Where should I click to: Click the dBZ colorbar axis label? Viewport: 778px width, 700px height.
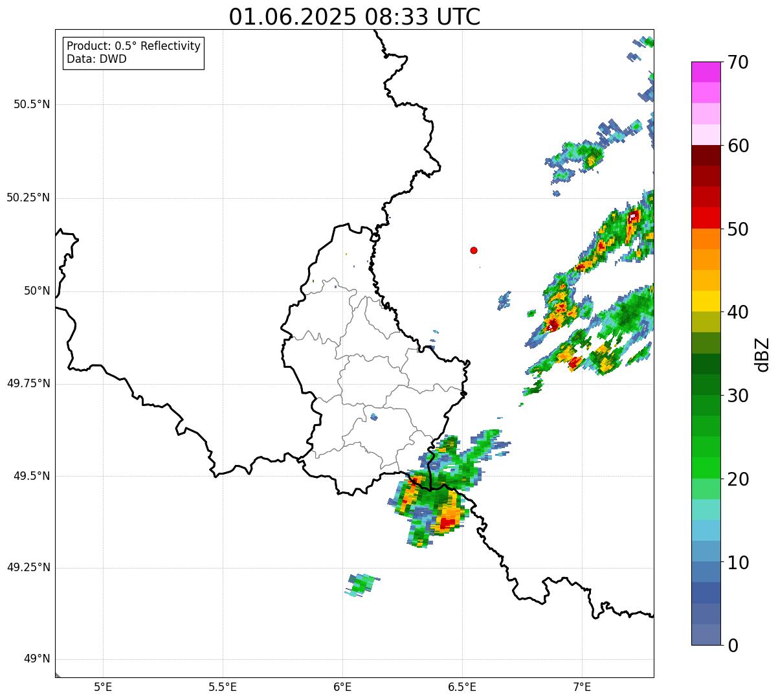coord(763,354)
